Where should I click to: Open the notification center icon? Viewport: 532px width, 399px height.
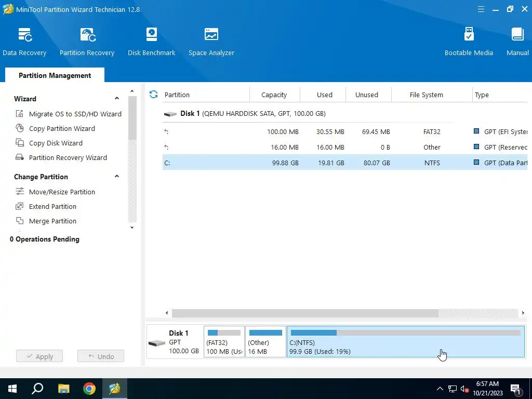point(515,389)
